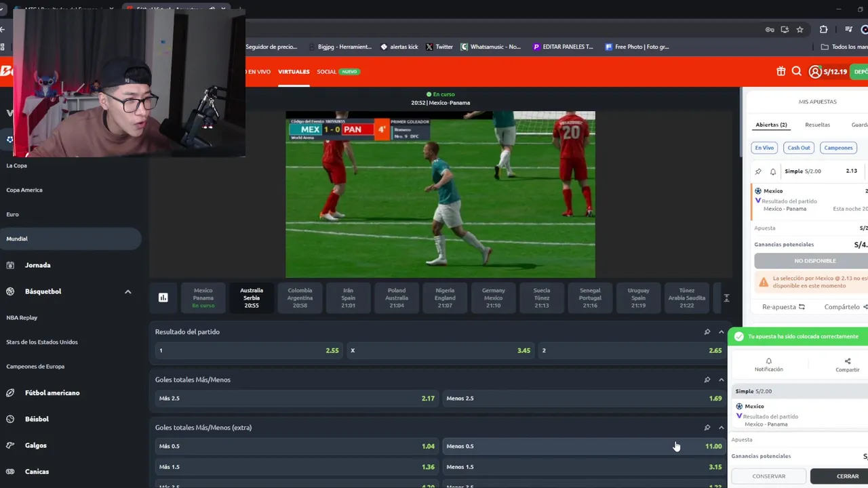Viewport: 868px width, 488px height.
Task: Open the browser extensions puzzle icon
Action: tap(823, 29)
